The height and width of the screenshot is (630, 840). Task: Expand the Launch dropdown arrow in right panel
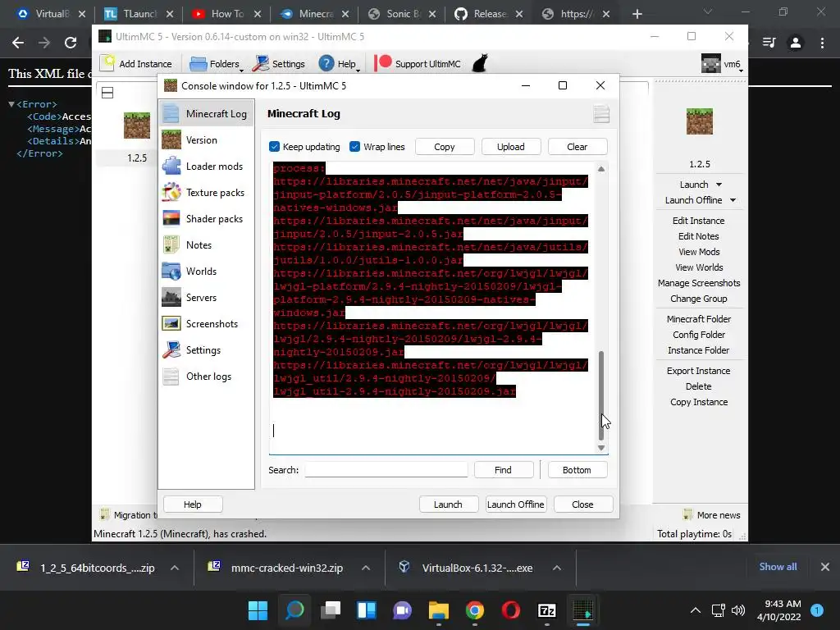click(x=719, y=185)
